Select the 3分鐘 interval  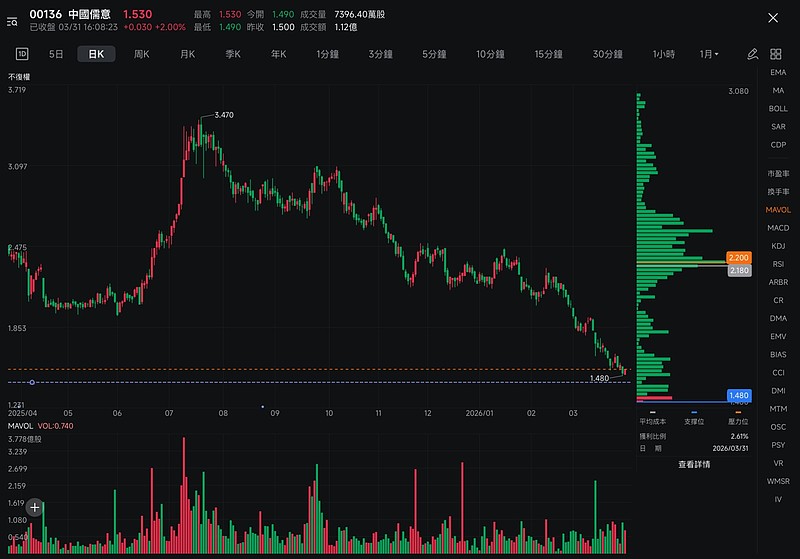tap(381, 54)
